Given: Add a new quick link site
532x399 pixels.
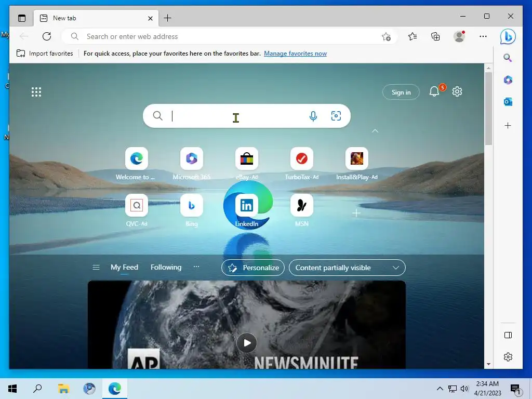Looking at the screenshot, I should coord(356,213).
